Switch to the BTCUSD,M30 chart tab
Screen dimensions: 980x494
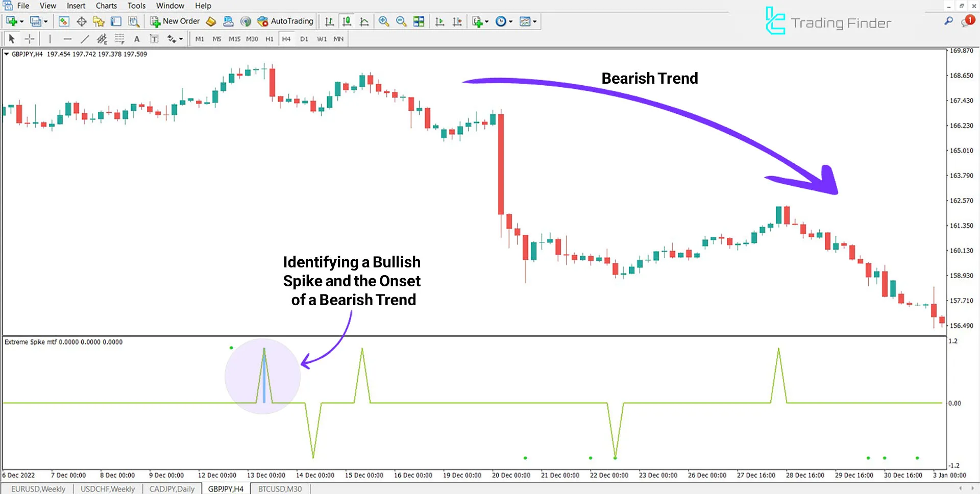click(280, 488)
